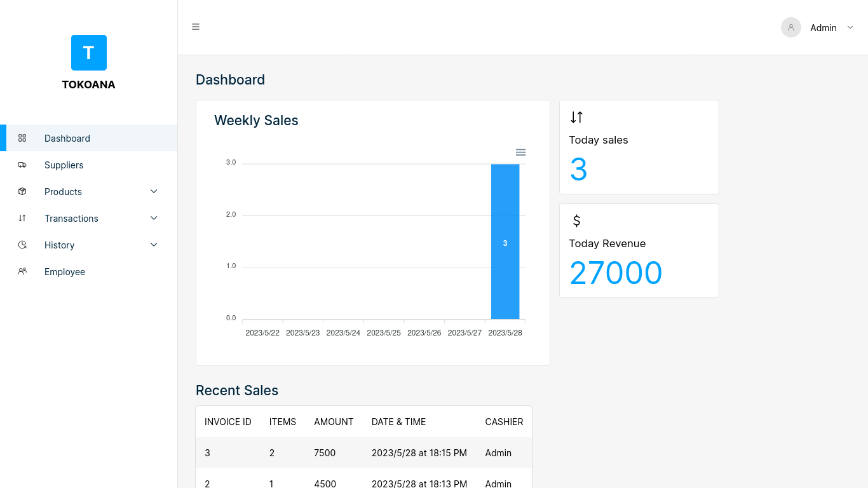
Task: Click the Transactions arrows icon in sidebar
Action: point(22,218)
